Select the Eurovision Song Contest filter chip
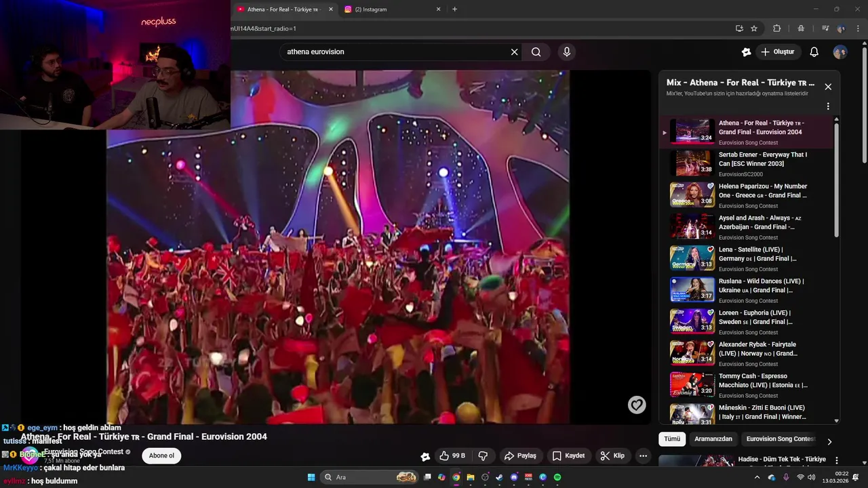 (x=781, y=439)
